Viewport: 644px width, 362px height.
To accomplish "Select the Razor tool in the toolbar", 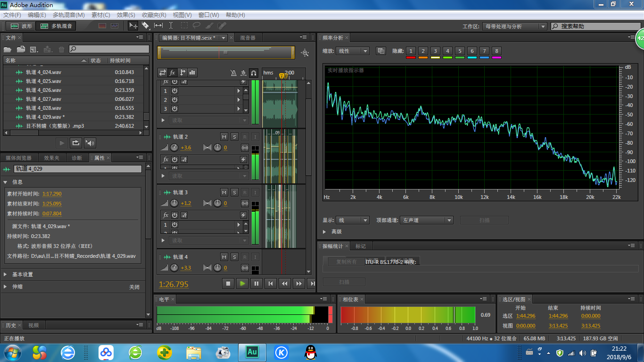I will pos(146,26).
